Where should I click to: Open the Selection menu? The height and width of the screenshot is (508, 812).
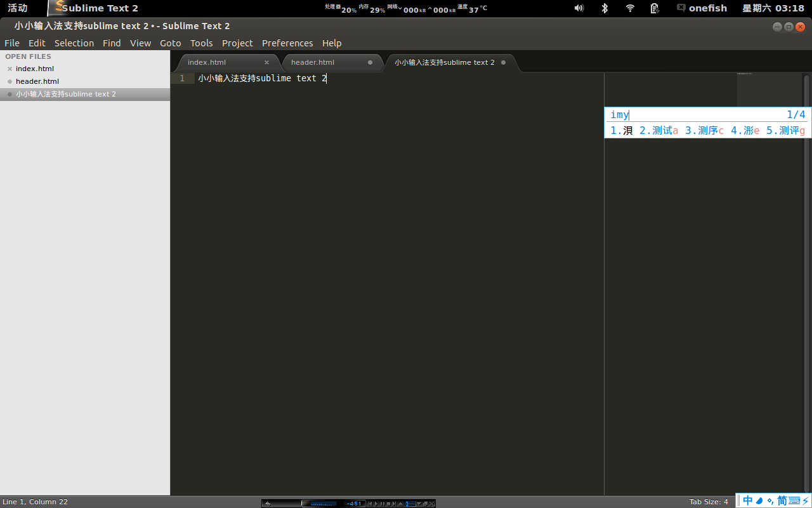point(74,43)
